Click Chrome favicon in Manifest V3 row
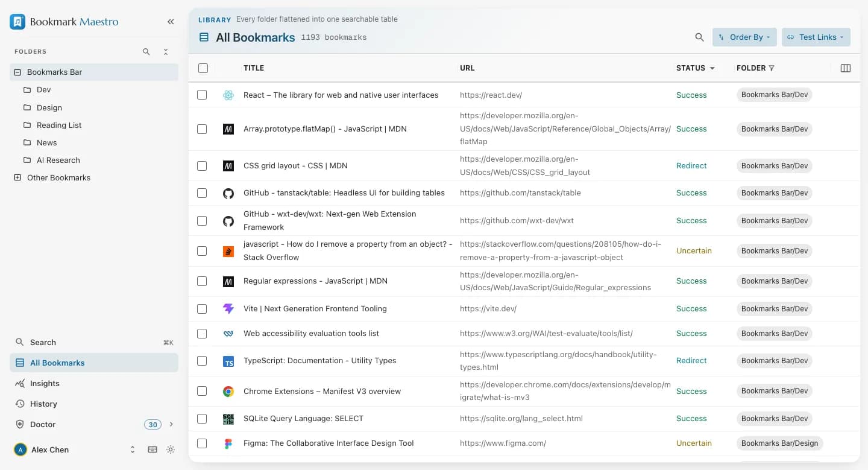 point(228,392)
